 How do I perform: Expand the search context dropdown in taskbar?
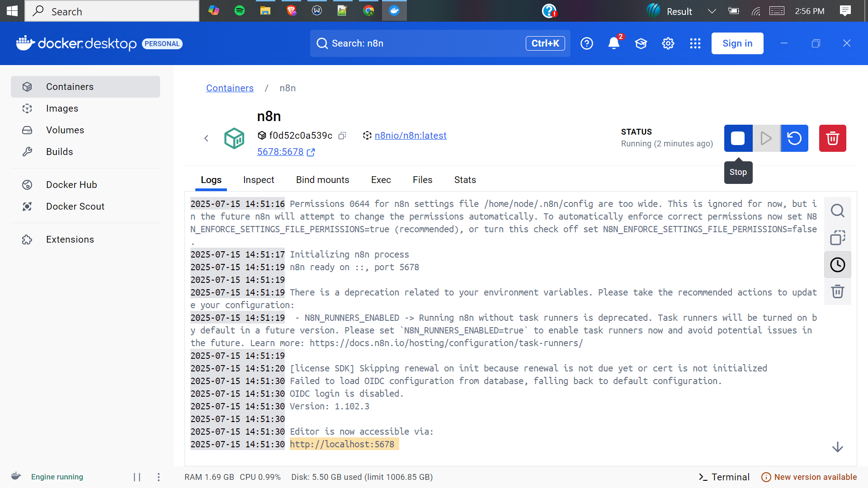click(x=712, y=11)
